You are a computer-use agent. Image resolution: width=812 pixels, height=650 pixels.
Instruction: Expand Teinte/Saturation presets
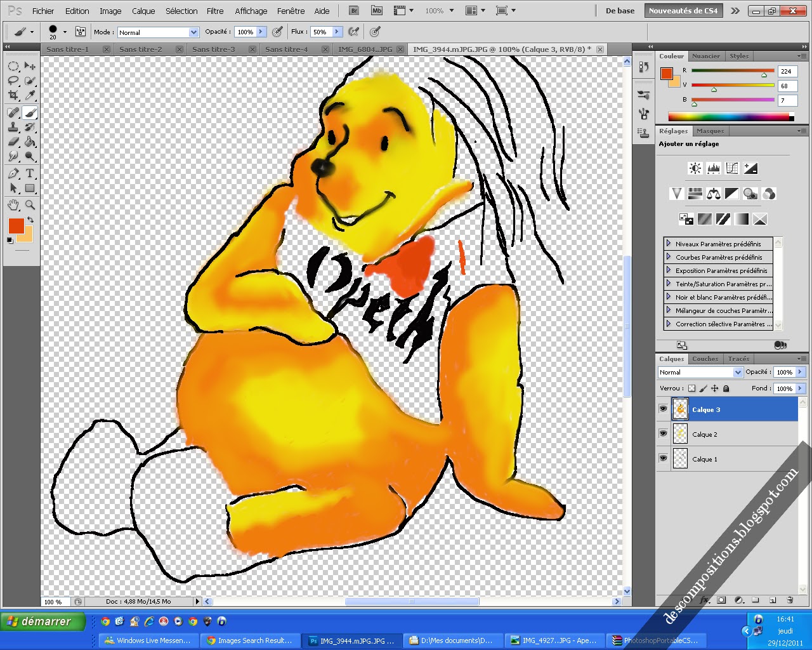click(669, 284)
